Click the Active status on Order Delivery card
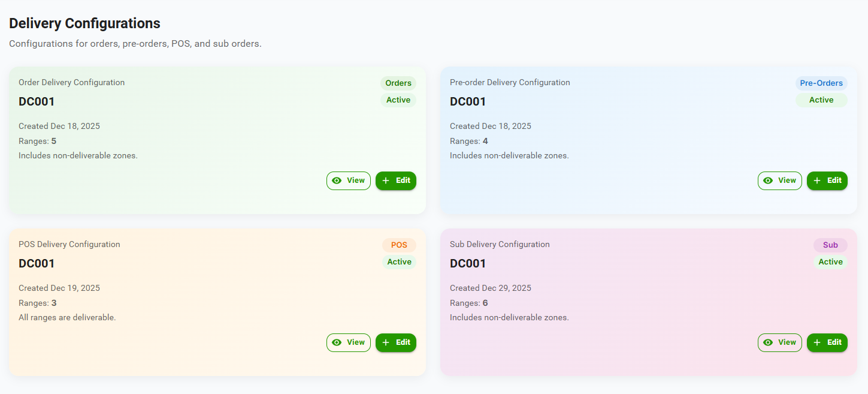This screenshot has width=868, height=394. tap(398, 100)
